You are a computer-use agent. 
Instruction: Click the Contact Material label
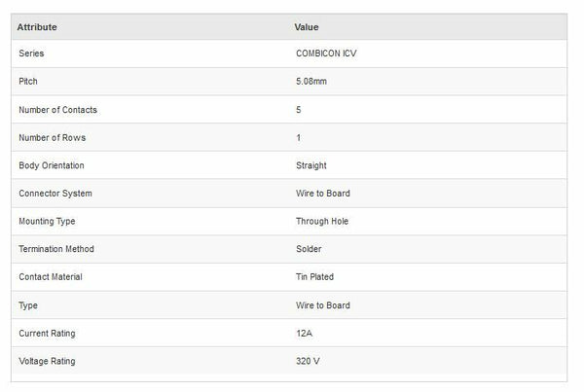tap(51, 277)
